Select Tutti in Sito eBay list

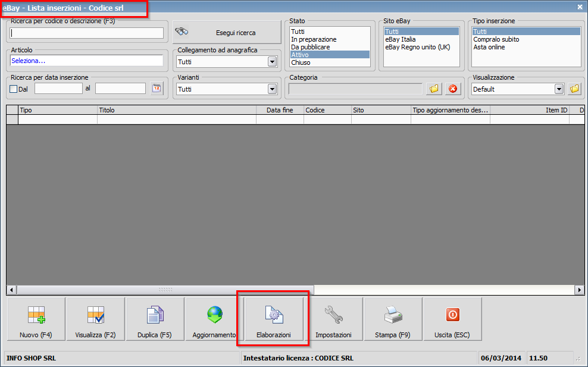click(x=421, y=32)
